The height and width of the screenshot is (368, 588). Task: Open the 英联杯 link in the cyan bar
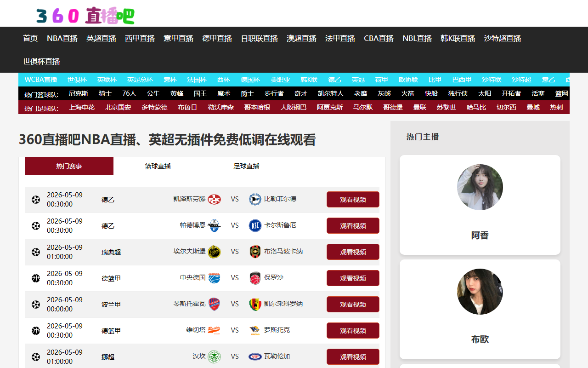point(107,80)
